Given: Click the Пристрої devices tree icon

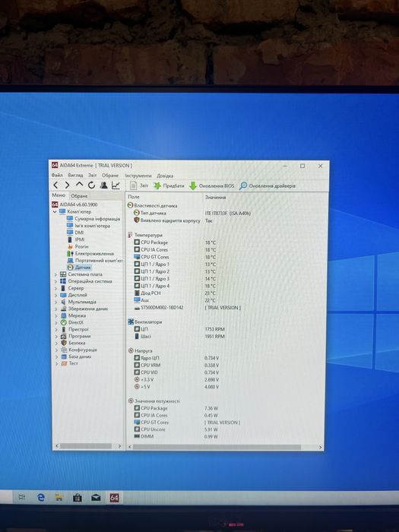Looking at the screenshot, I should pos(63,329).
